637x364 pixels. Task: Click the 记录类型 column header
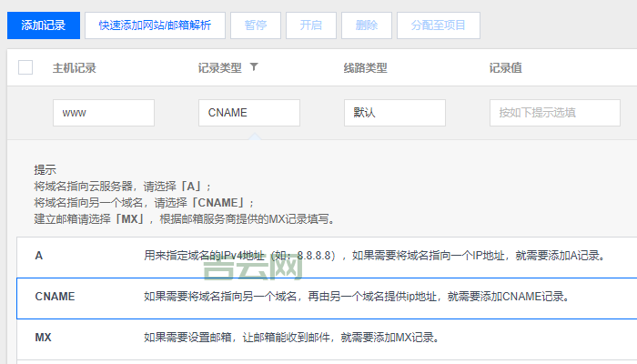(220, 68)
